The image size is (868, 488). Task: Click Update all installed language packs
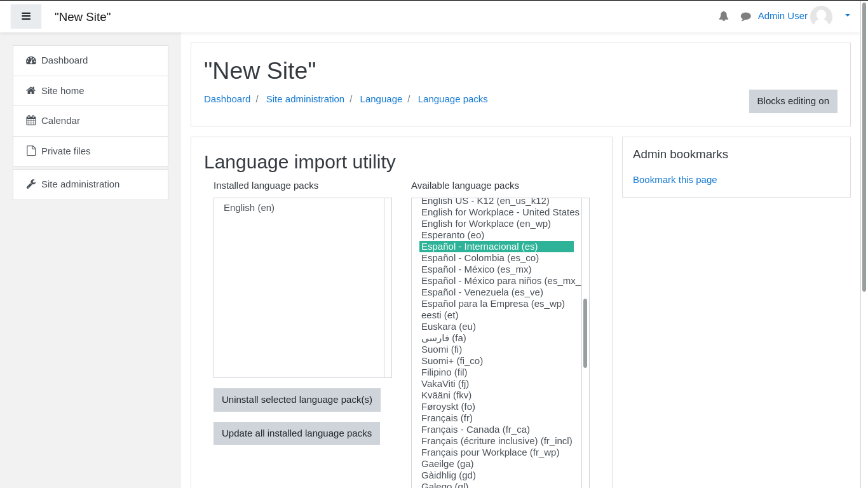(297, 433)
